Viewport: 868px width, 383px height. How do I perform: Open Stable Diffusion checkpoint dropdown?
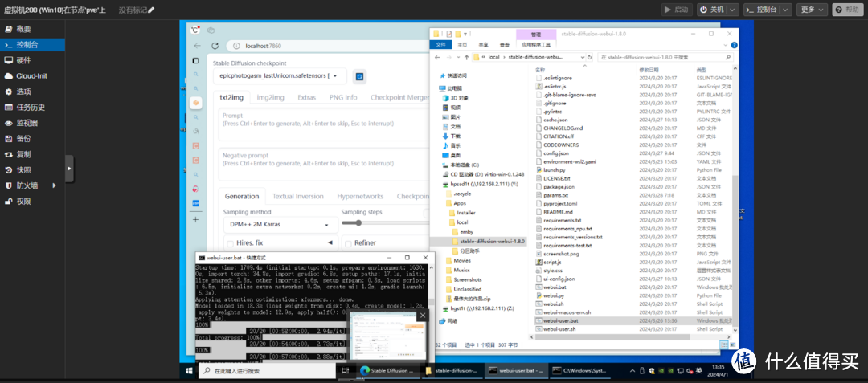point(280,75)
